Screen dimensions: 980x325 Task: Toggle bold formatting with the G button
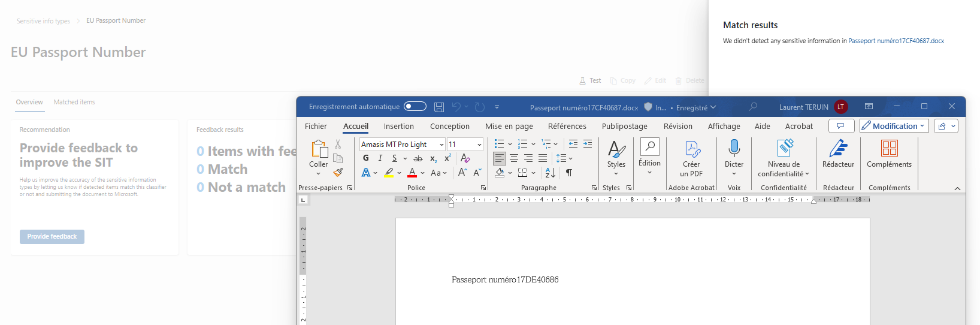coord(366,158)
